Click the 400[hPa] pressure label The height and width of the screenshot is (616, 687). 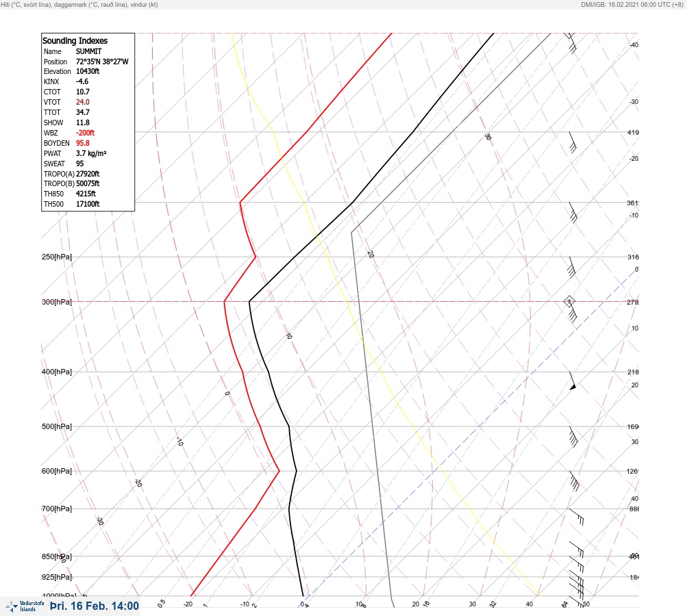[57, 372]
